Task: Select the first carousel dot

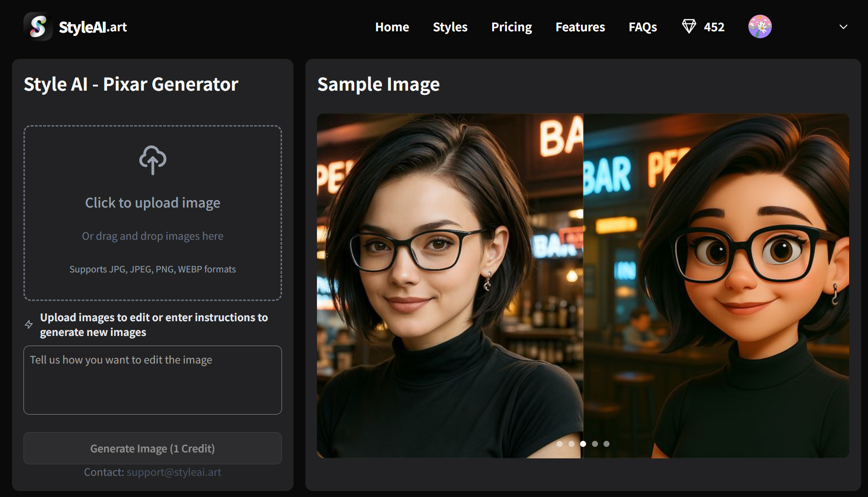Action: click(559, 444)
